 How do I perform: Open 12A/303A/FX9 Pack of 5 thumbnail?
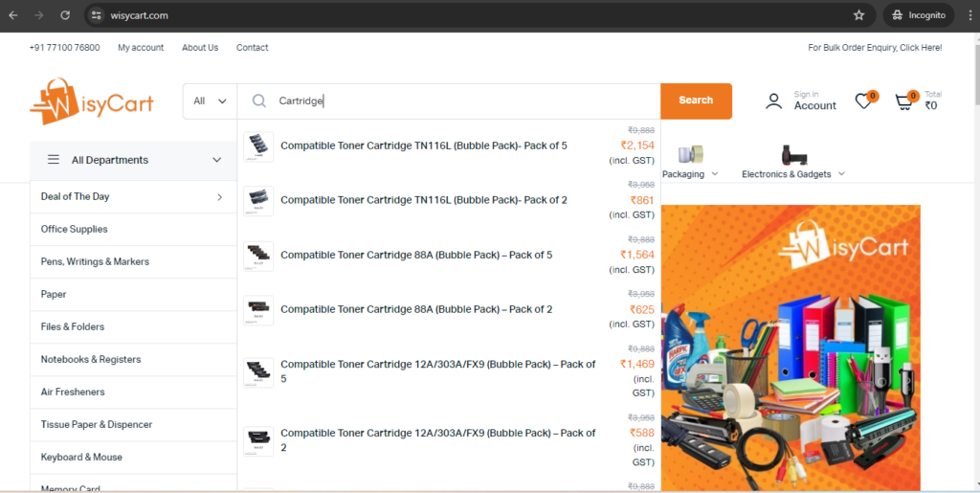(x=258, y=371)
